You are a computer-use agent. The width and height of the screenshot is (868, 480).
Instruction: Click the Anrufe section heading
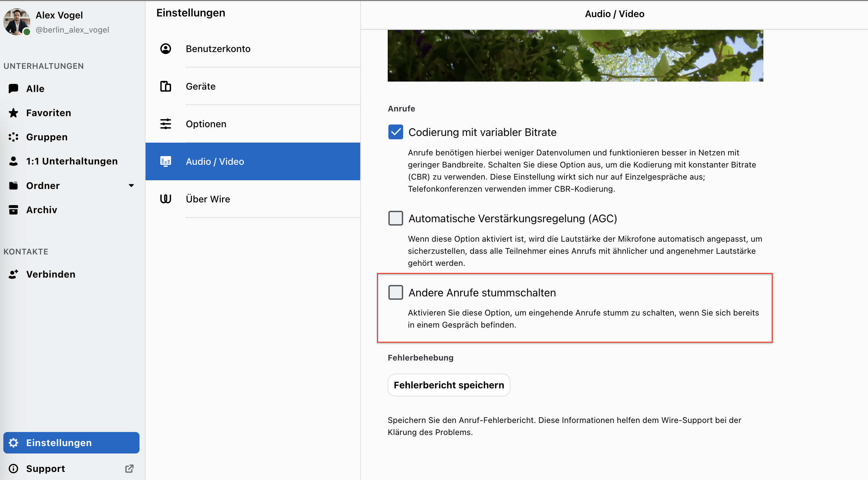click(401, 109)
